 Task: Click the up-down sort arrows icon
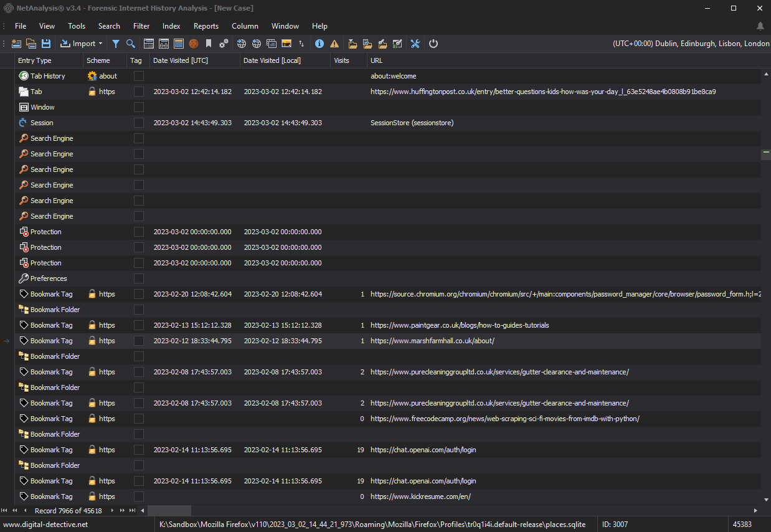click(301, 44)
